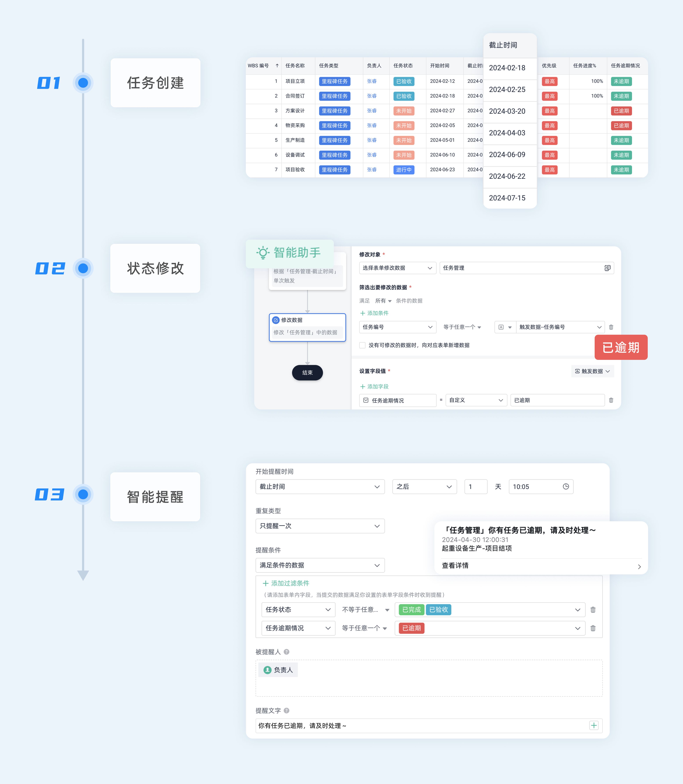Image resolution: width=683 pixels, height=784 pixels.
Task: Expand the 重复类型 只提醒一次 dropdown
Action: click(320, 526)
